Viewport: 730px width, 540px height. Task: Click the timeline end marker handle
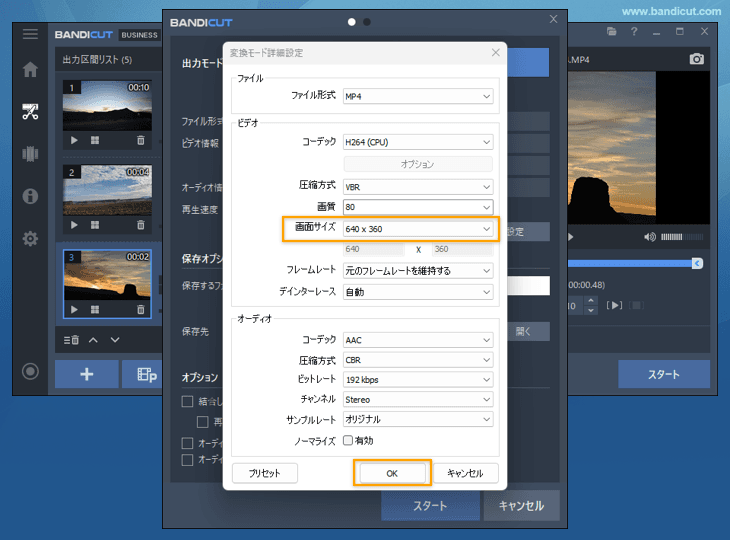tap(697, 263)
